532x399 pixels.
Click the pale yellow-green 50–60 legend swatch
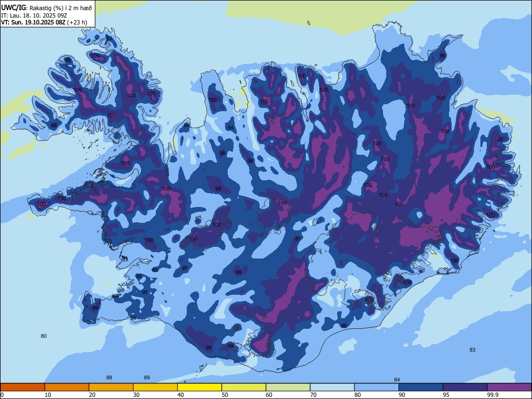click(x=244, y=387)
